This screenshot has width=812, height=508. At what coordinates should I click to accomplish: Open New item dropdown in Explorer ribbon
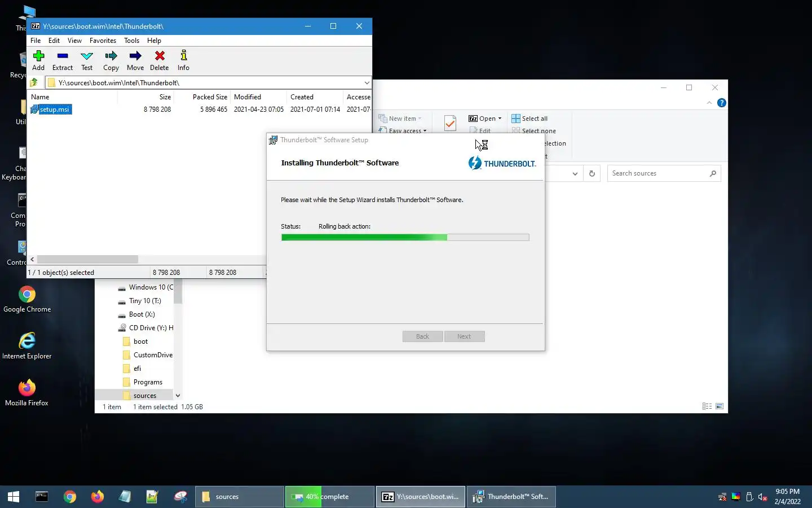point(400,119)
